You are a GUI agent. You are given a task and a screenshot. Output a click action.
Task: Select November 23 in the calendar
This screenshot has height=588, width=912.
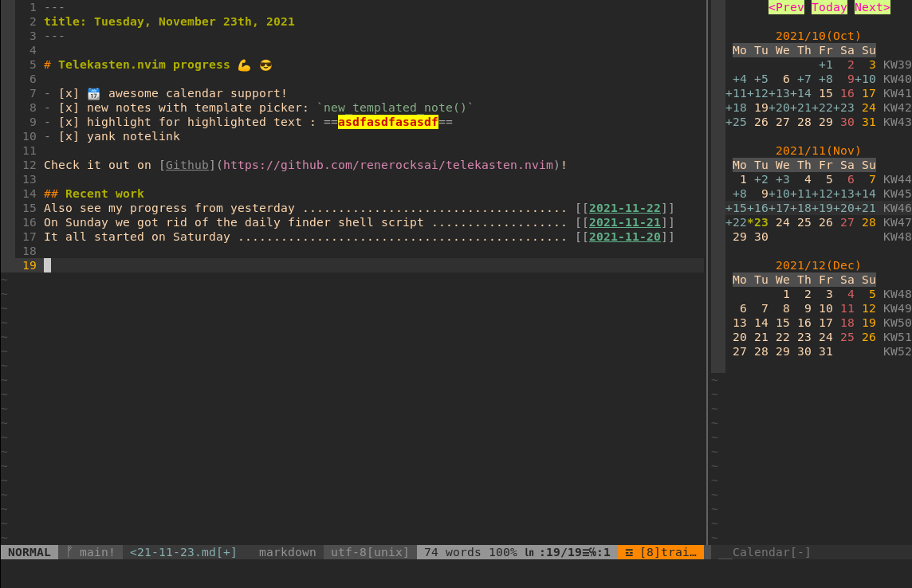click(x=761, y=222)
